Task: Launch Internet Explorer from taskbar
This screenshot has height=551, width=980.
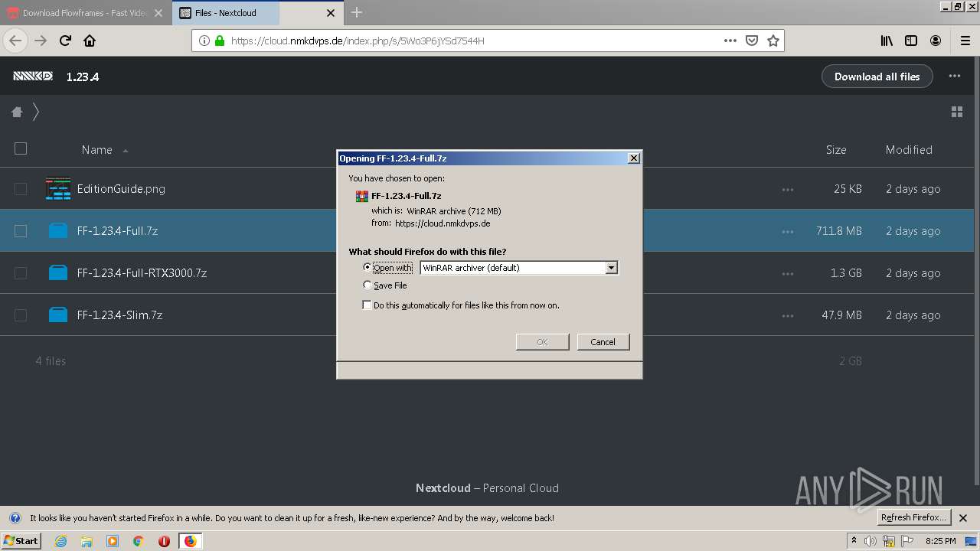Action: pyautogui.click(x=60, y=541)
